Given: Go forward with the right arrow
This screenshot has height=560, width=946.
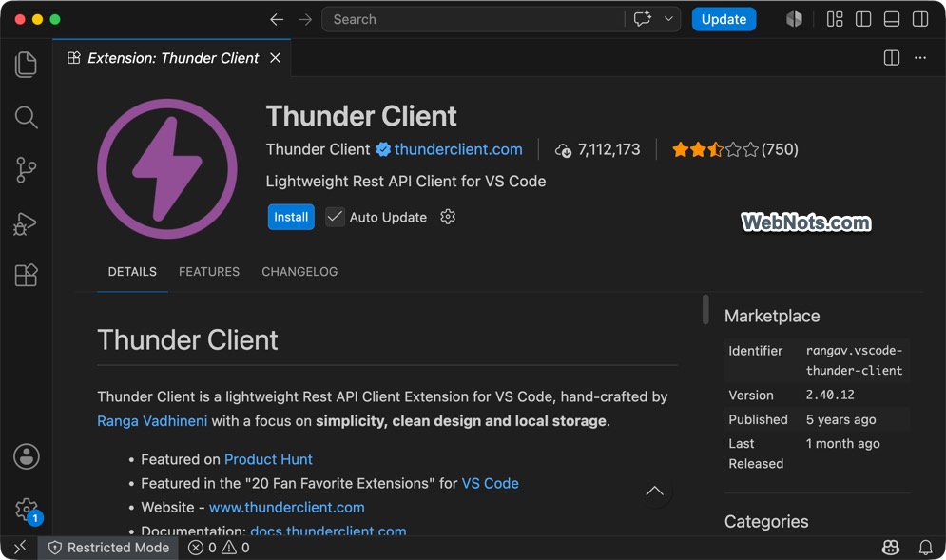Looking at the screenshot, I should pyautogui.click(x=305, y=19).
